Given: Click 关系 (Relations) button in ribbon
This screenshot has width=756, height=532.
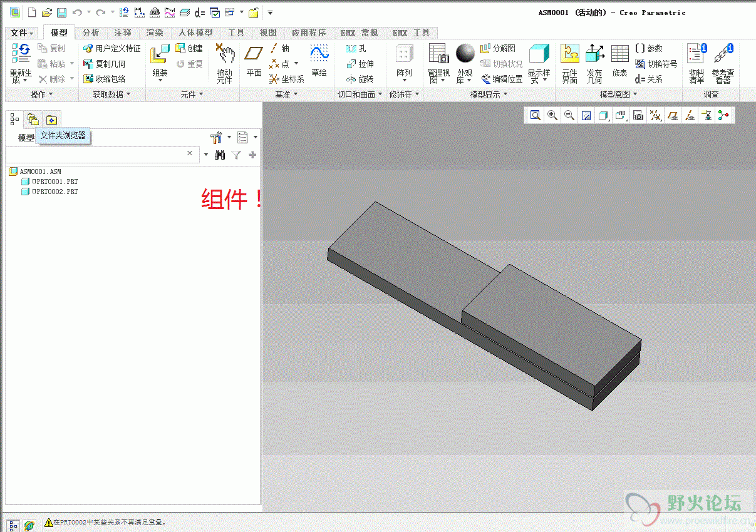Looking at the screenshot, I should 648,79.
